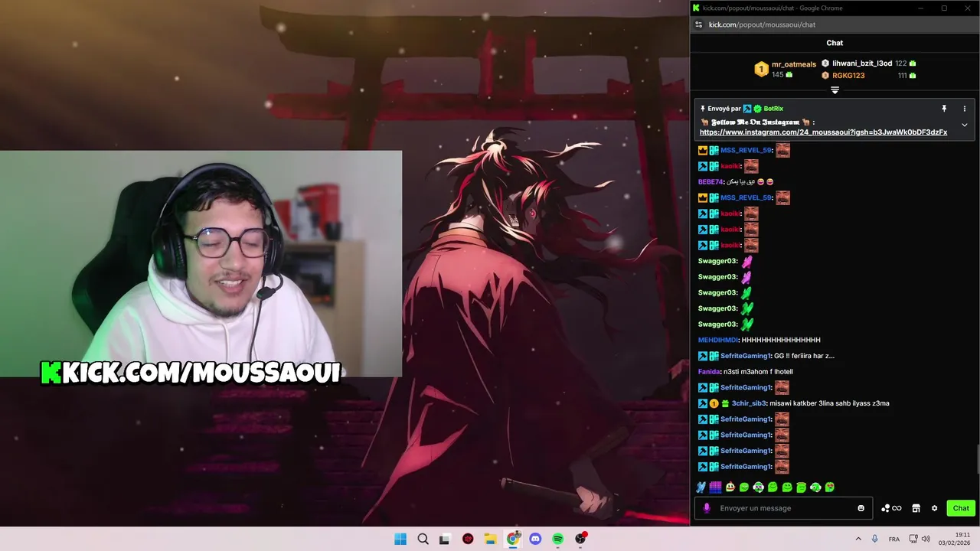Select the purple pixel grid emote

[715, 487]
